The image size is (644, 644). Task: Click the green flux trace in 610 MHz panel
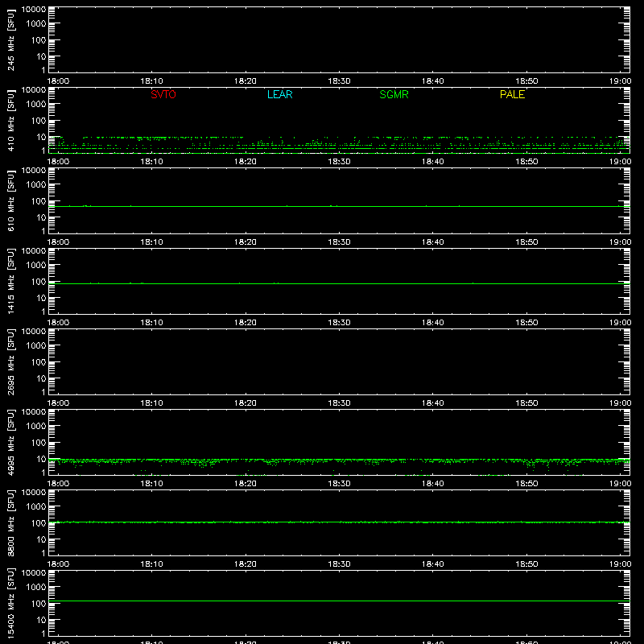[x=339, y=206]
